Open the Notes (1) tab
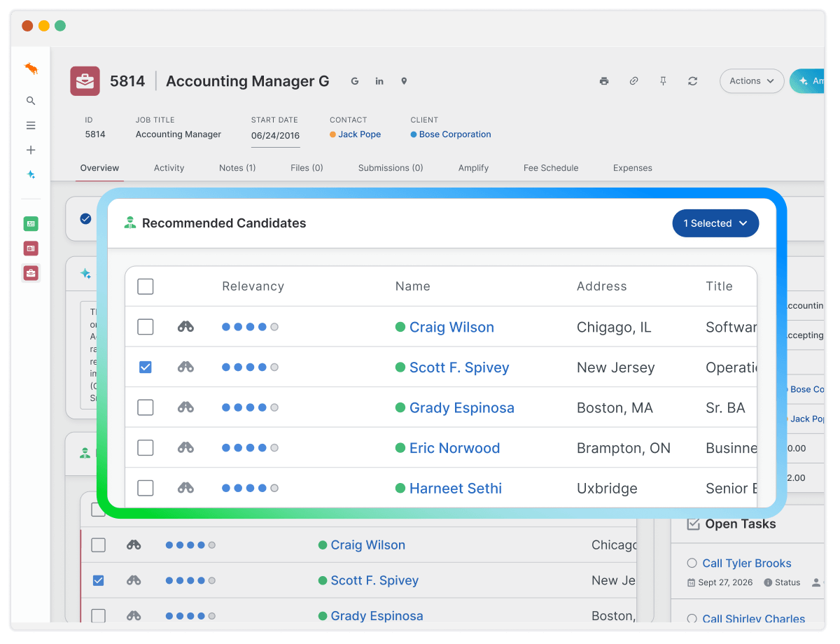This screenshot has width=840, height=644. click(x=237, y=168)
